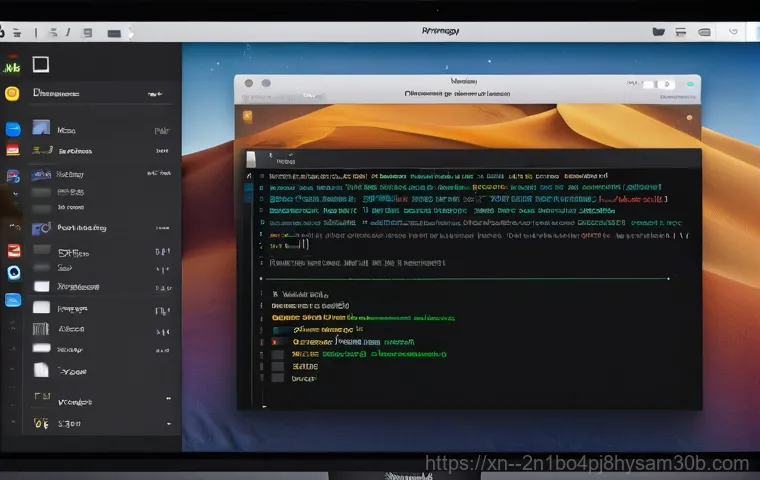Launch the dark blue ring-shaped dock icon
This screenshot has width=760, height=480.
point(14,273)
